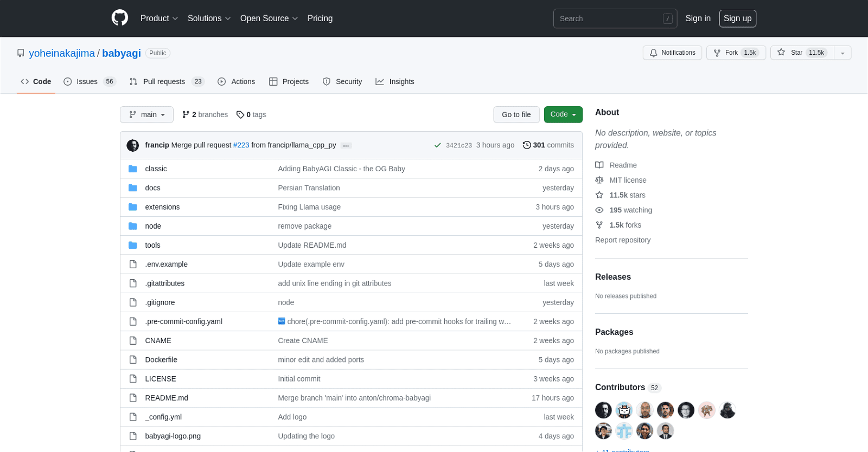Open the Notifications bell button

[x=672, y=53]
